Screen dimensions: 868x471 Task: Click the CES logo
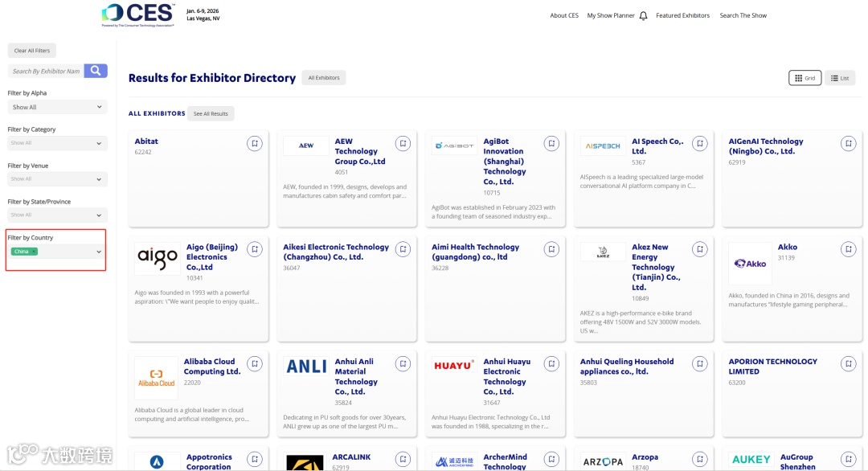tap(138, 15)
